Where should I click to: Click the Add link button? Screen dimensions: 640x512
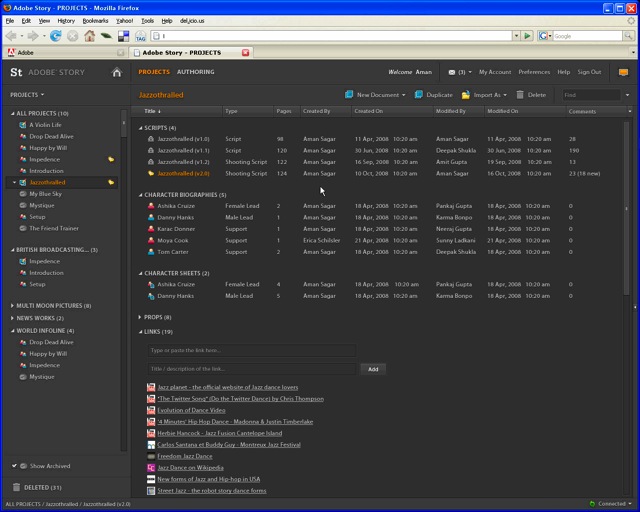[373, 369]
